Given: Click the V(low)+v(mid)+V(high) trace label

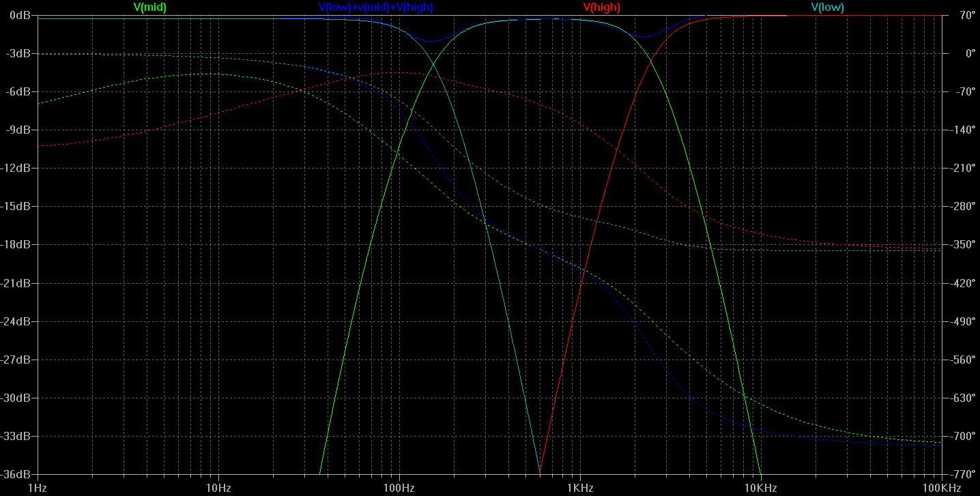Looking at the screenshot, I should (x=375, y=7).
